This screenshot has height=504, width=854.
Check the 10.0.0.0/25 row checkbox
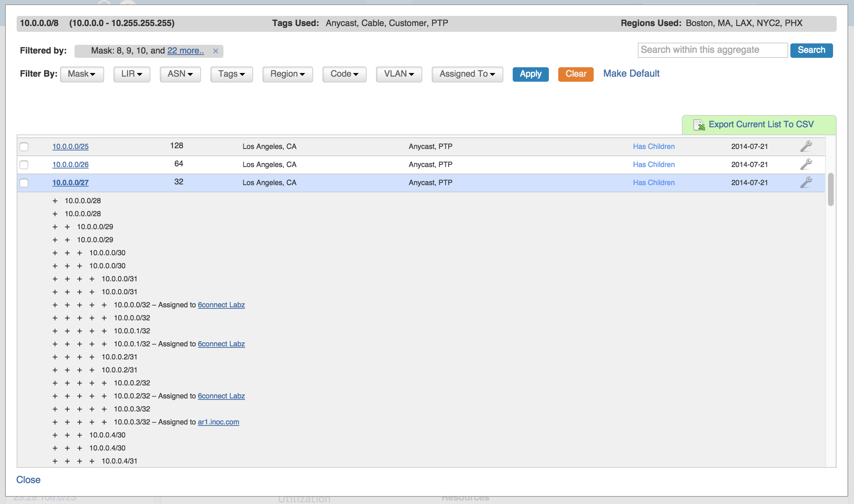[24, 146]
